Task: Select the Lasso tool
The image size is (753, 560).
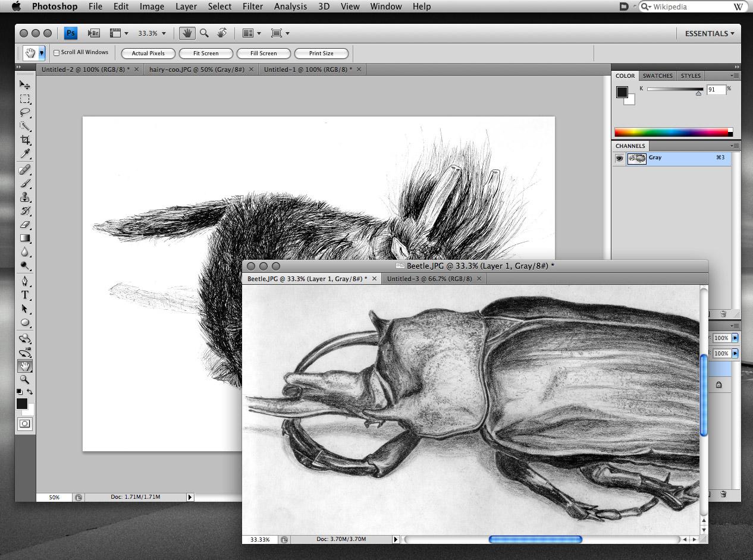Action: (x=25, y=112)
